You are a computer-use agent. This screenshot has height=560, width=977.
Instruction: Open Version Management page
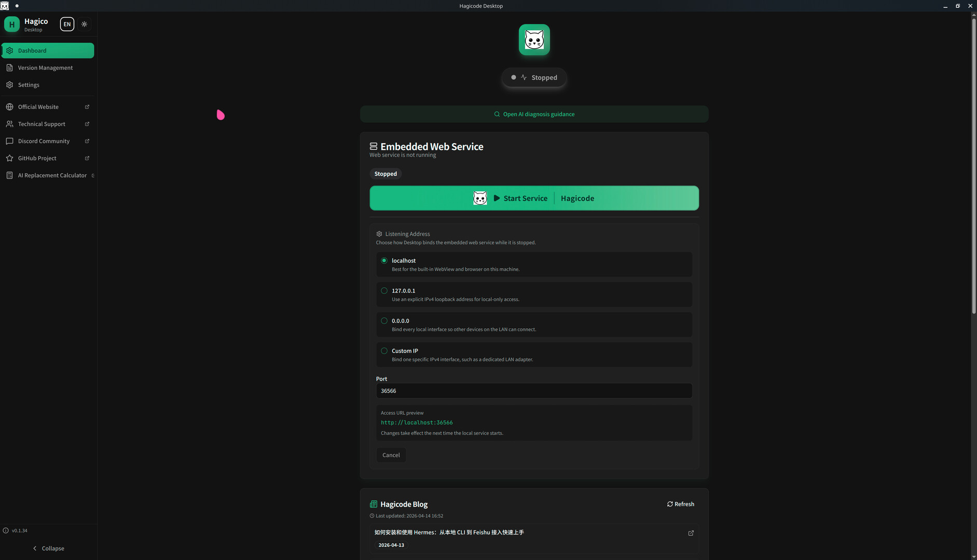coord(45,68)
